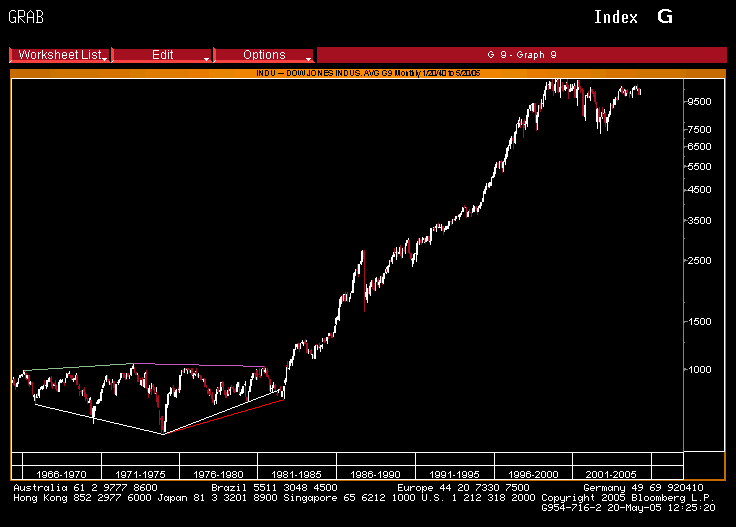
Task: Click the orange INDU Dow Jones chart header
Action: (x=367, y=73)
